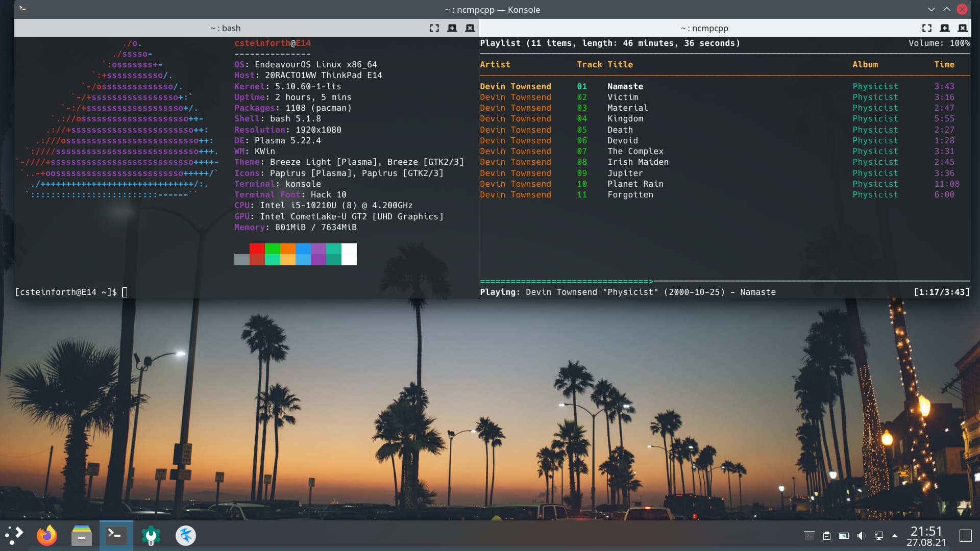
Task: Maximize the Konsole window
Action: pyautogui.click(x=947, y=9)
